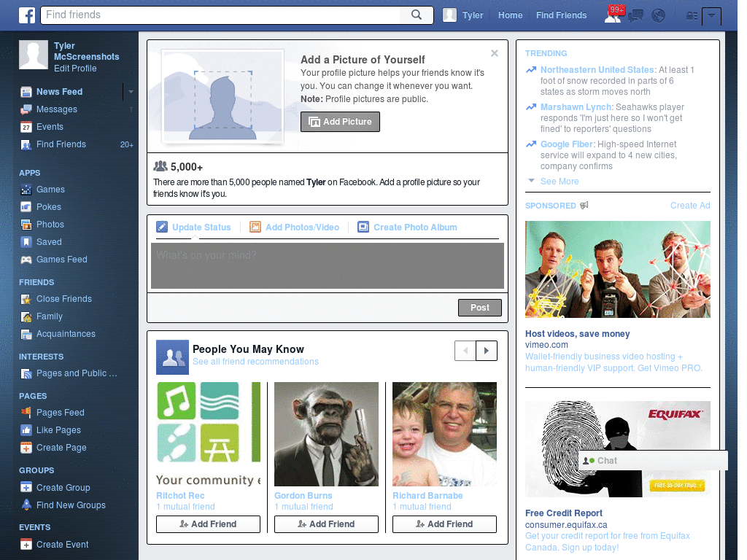Image resolution: width=747 pixels, height=560 pixels.
Task: Open Find Friends sidebar item with 20+
Action: (x=77, y=144)
